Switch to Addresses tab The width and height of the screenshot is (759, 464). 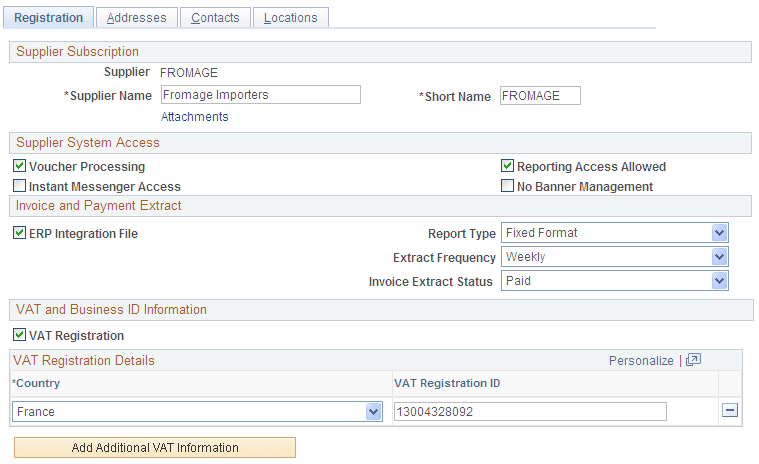click(x=137, y=18)
